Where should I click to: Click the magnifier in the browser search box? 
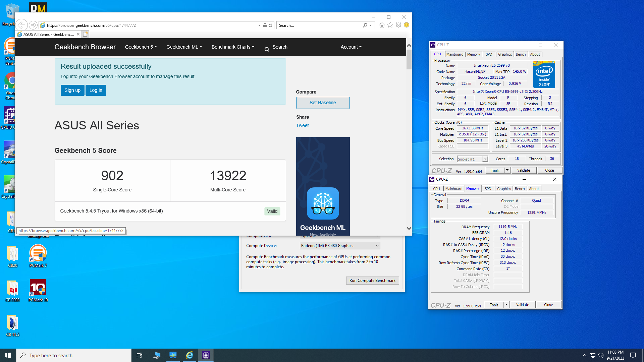point(365,25)
